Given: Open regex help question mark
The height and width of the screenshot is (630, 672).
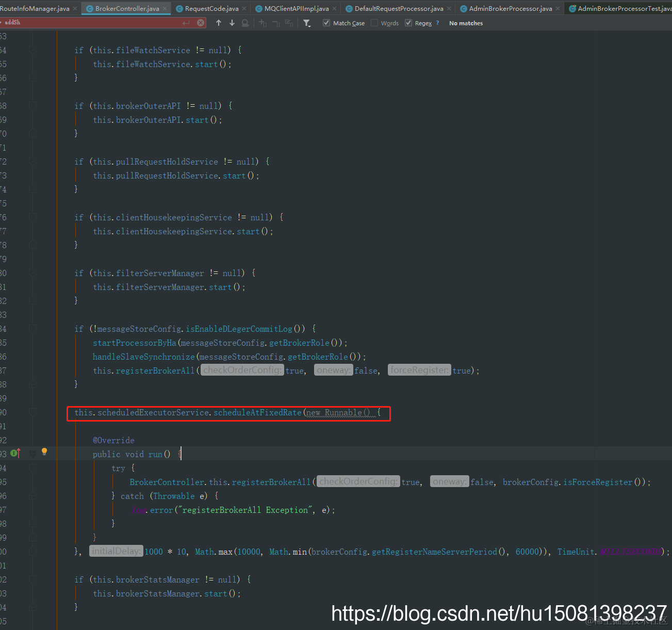Looking at the screenshot, I should pos(437,23).
